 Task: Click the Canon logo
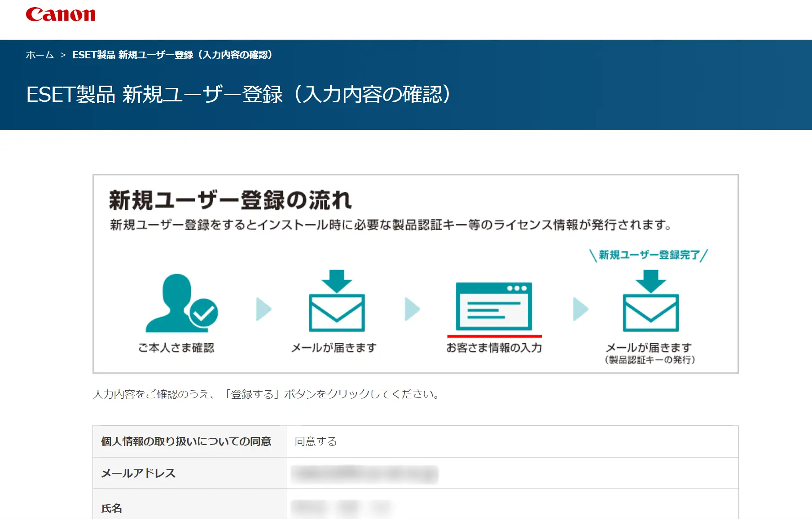[x=61, y=14]
